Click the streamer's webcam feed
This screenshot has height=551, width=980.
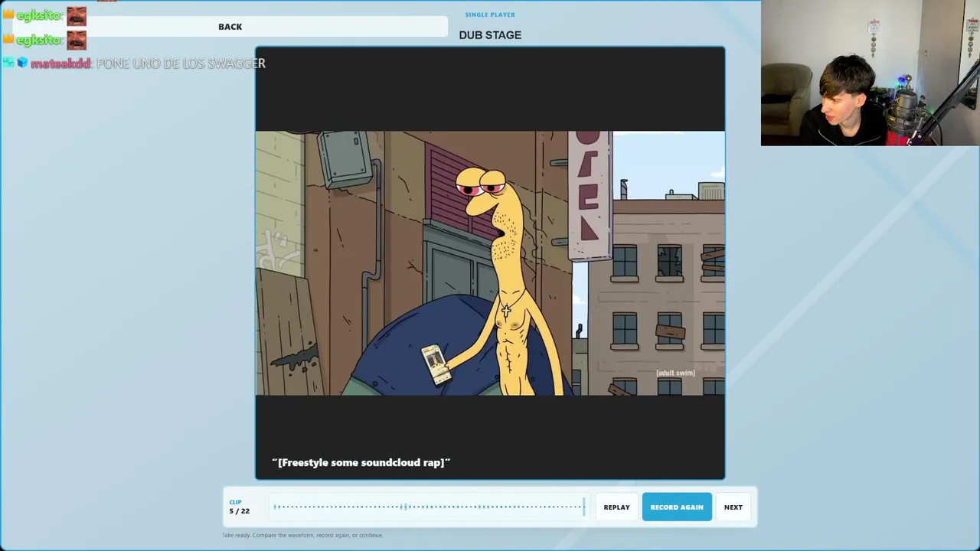point(871,73)
